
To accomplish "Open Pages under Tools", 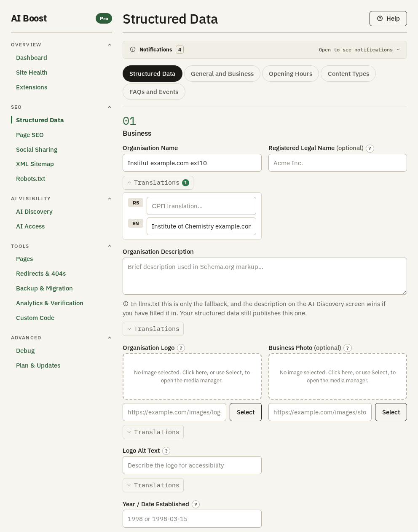I will pyautogui.click(x=24, y=259).
